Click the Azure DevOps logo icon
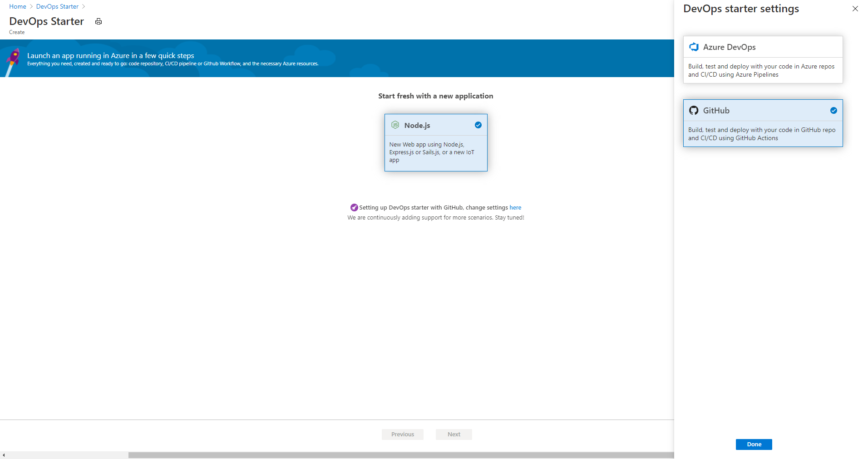868x459 pixels. click(x=694, y=47)
